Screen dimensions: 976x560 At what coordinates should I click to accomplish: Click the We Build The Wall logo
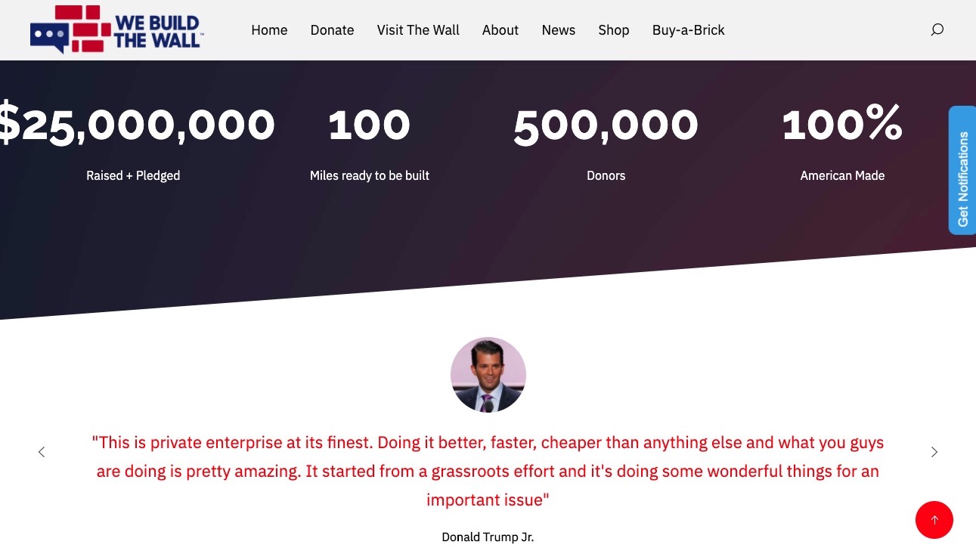(x=117, y=30)
